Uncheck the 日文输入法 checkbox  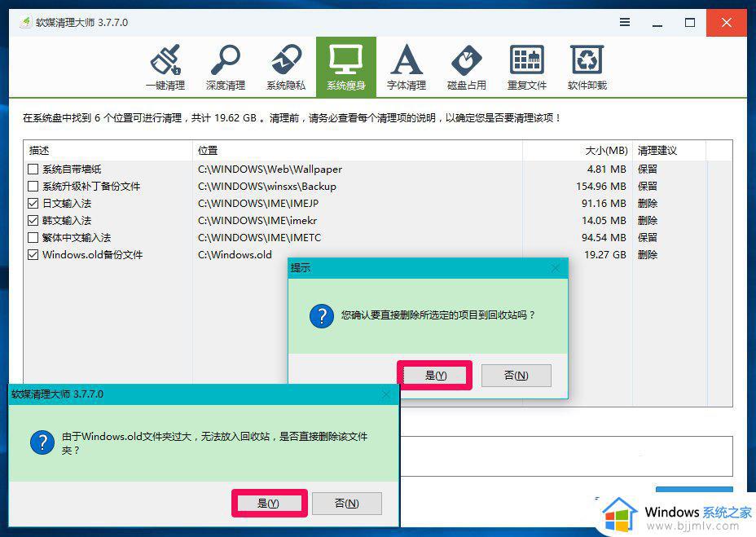coord(33,204)
